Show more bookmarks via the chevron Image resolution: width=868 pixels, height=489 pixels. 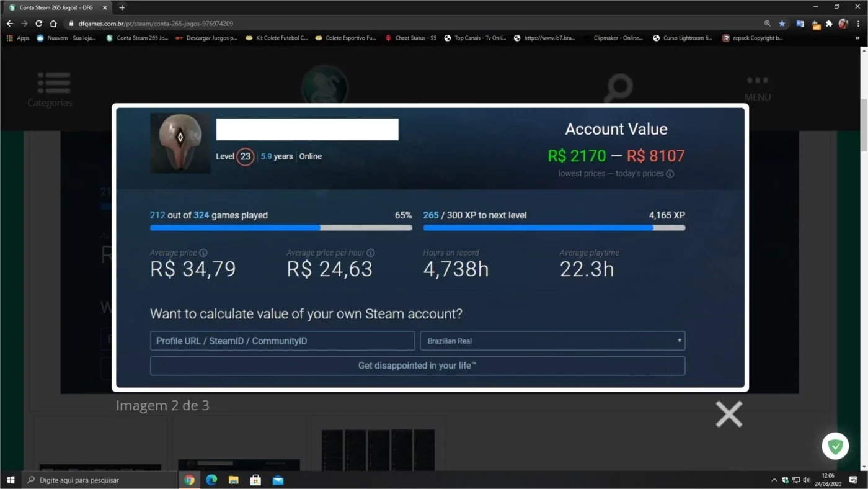(858, 38)
